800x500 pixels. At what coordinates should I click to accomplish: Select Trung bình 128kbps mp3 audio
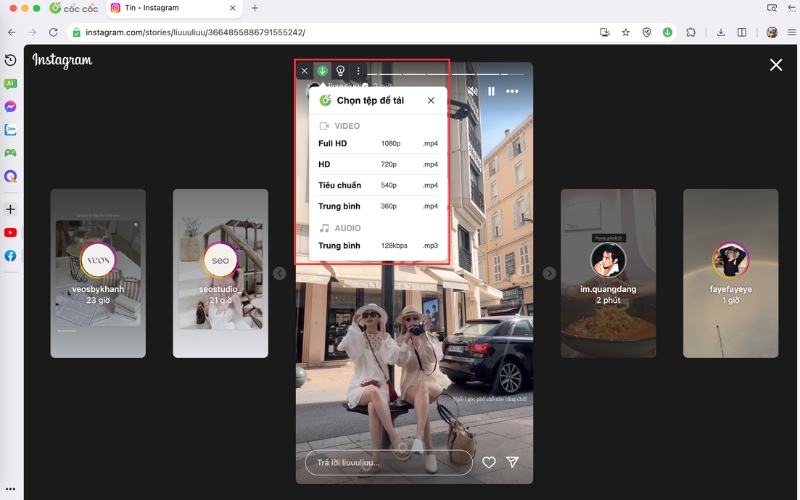(378, 245)
